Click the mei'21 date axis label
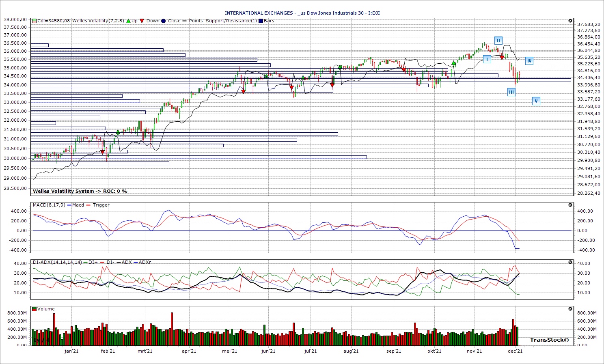 tap(230, 351)
